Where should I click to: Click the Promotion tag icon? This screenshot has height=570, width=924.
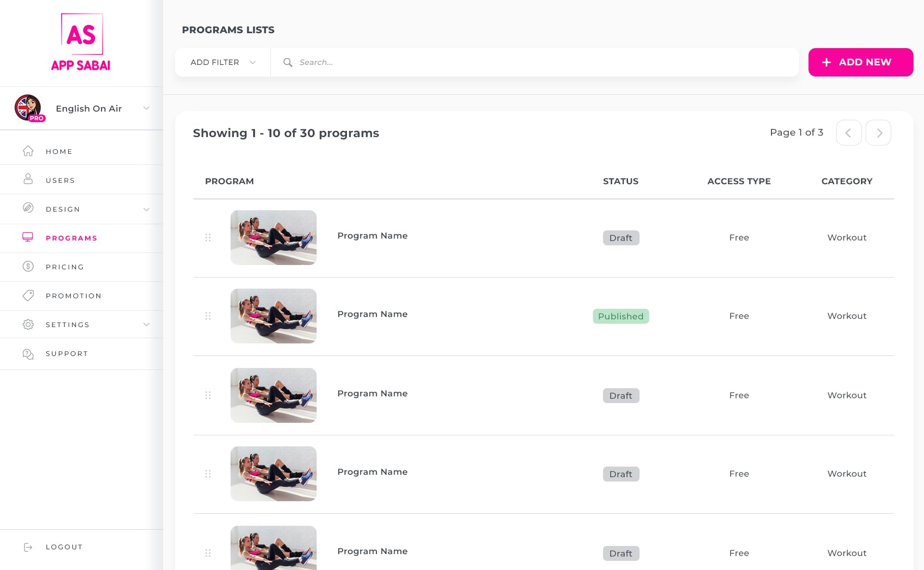(28, 295)
